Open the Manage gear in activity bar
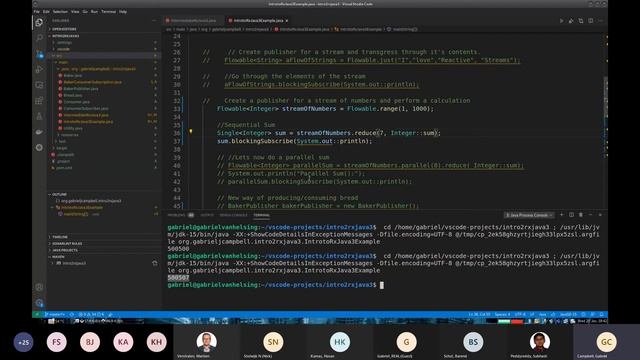The image size is (640, 360). (x=39, y=303)
